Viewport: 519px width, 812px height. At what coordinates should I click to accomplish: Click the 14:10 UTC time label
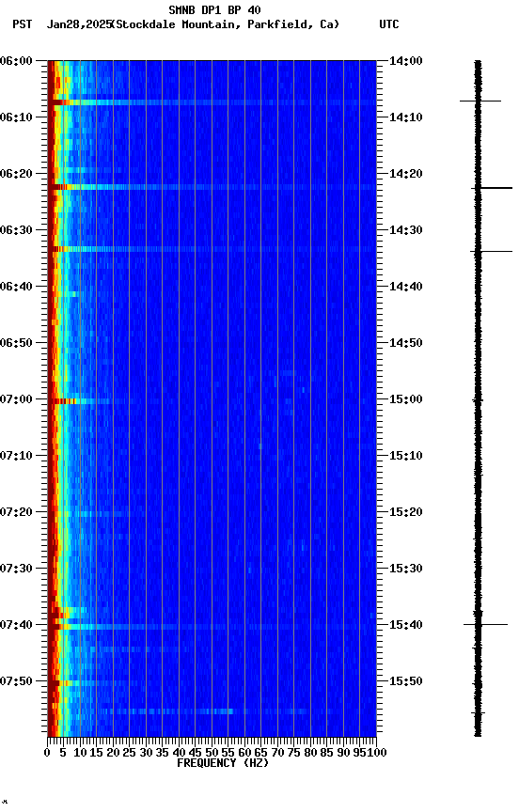coord(406,117)
